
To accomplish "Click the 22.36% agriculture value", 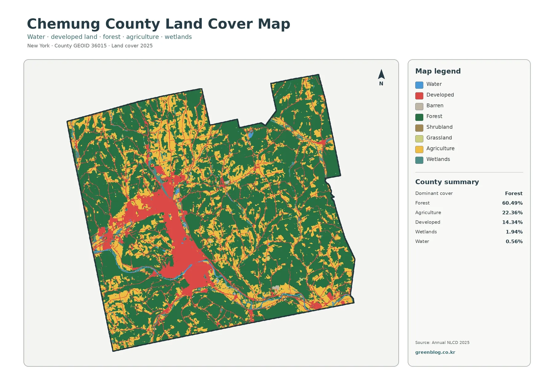I will [512, 212].
